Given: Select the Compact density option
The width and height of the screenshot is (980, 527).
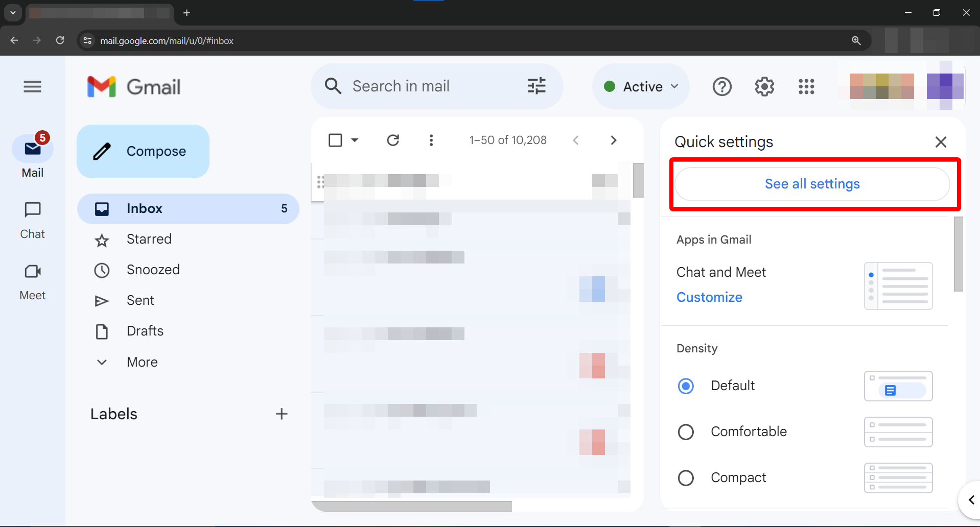Looking at the screenshot, I should [x=686, y=478].
